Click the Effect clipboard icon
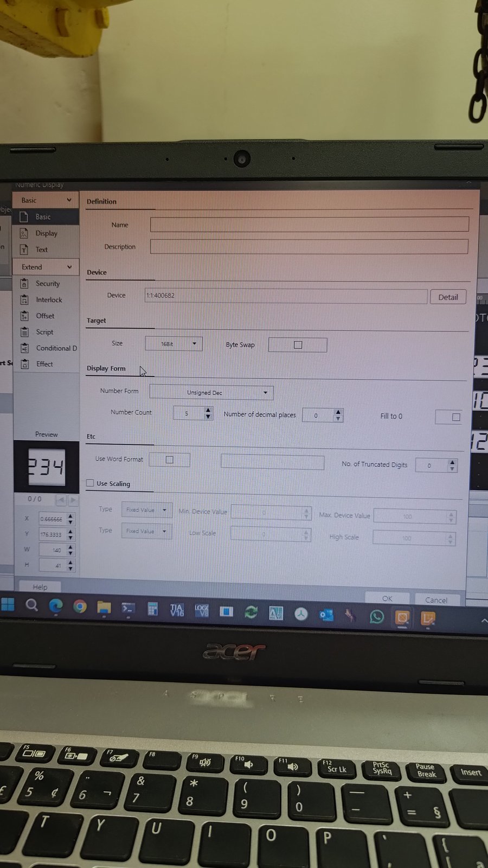The image size is (488, 868). point(24,364)
